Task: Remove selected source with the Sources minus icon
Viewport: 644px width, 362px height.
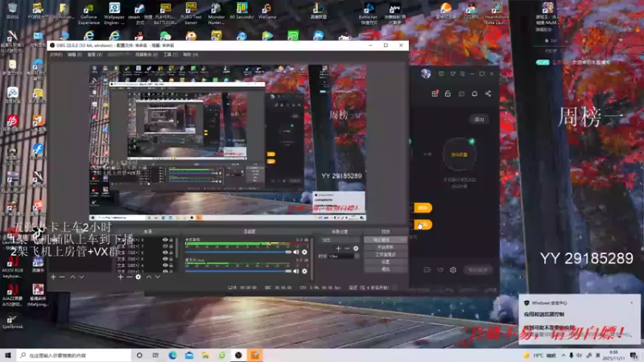Action: [x=129, y=277]
